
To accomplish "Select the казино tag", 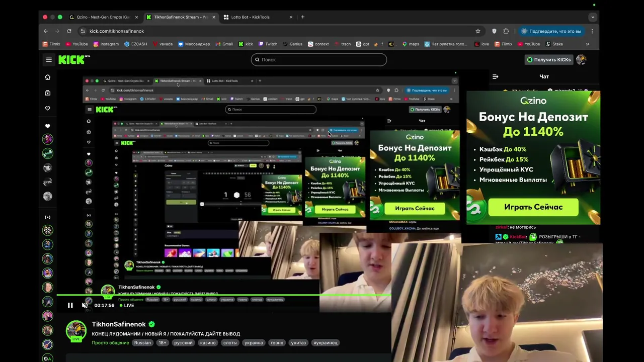I will 208,343.
